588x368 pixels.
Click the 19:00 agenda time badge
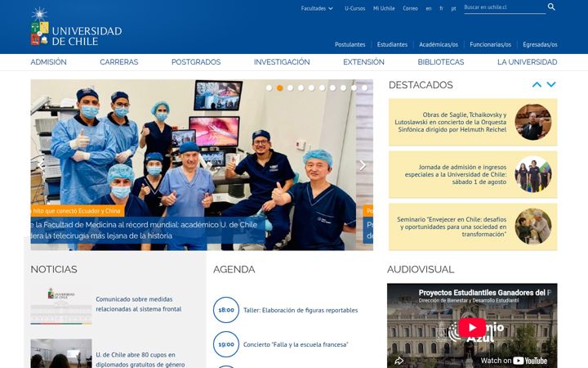click(226, 344)
